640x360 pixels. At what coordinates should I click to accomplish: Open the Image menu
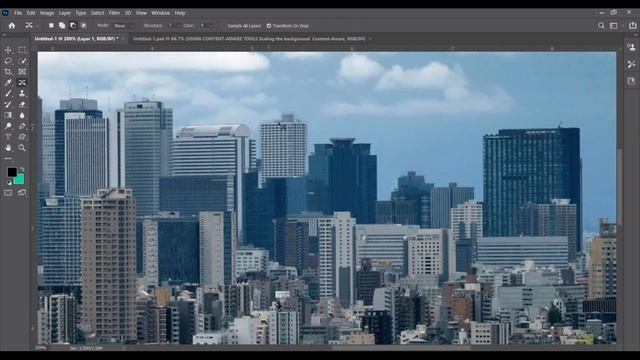pyautogui.click(x=47, y=13)
